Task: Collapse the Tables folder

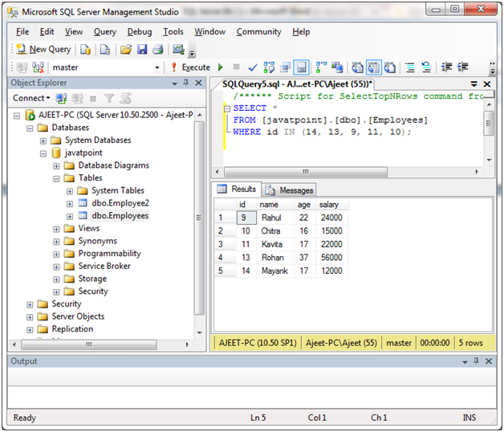Action: click(56, 178)
